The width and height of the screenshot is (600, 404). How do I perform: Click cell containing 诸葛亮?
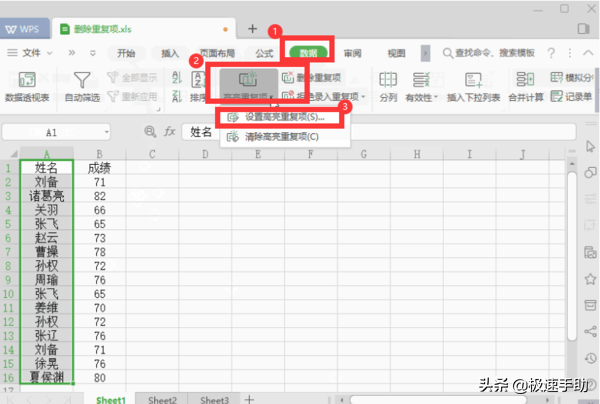(x=46, y=196)
